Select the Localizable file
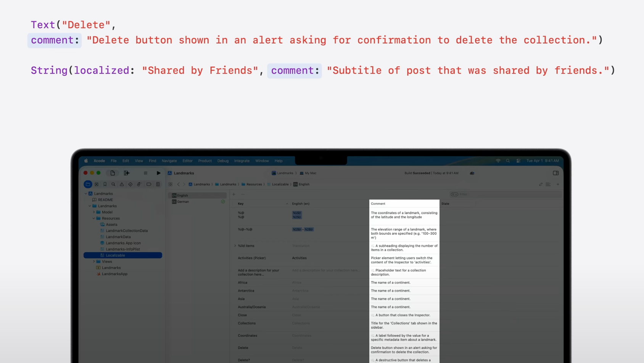 [123, 255]
